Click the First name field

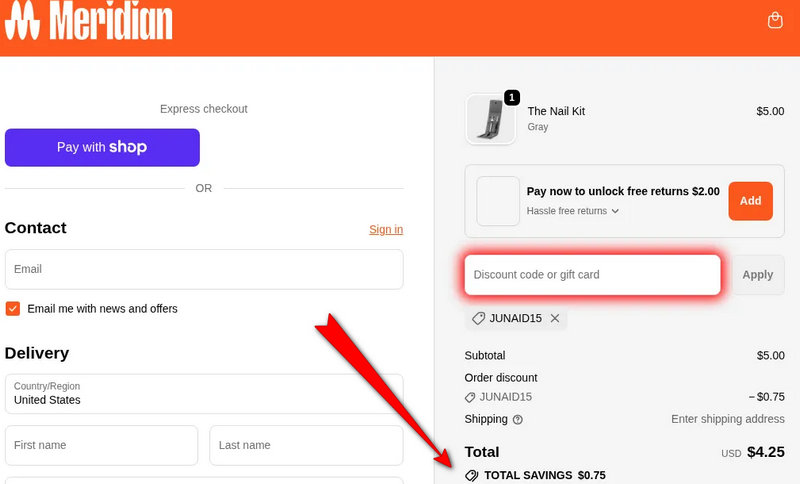[x=102, y=445]
